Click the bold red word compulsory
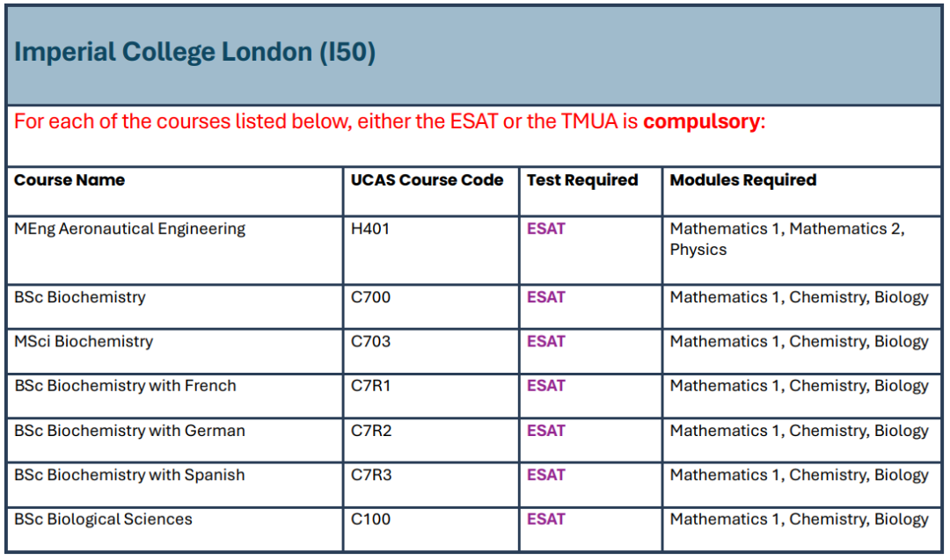The height and width of the screenshot is (560, 950). [701, 121]
